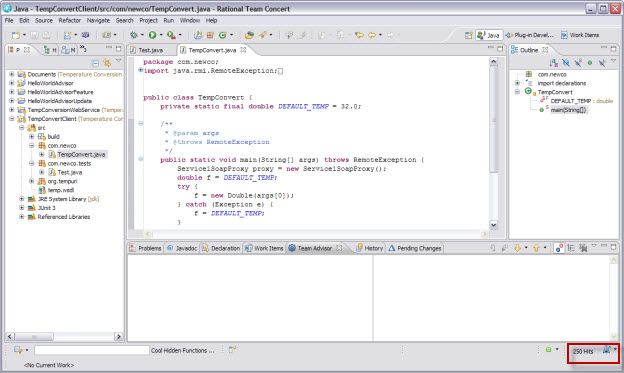
Task: Open the Outline view menu triangle
Action: 613,61
